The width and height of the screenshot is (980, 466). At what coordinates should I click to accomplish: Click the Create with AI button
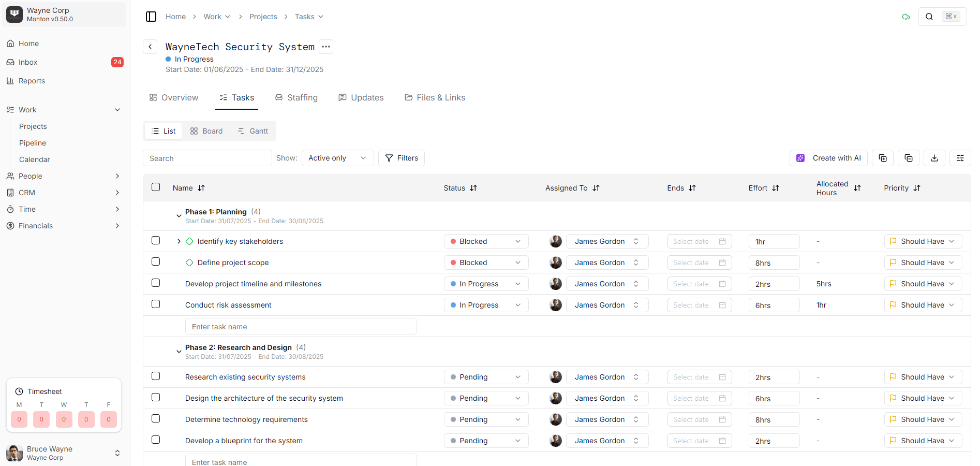click(x=828, y=158)
